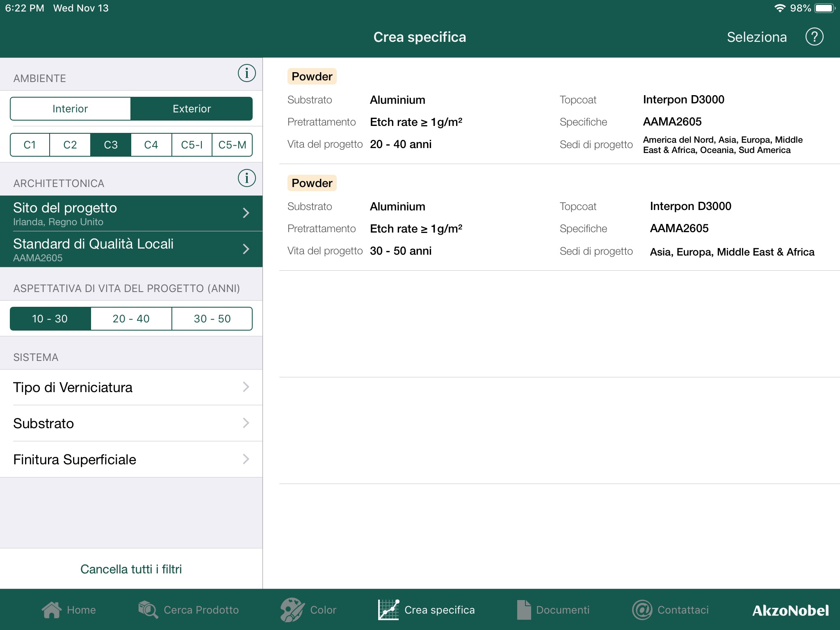Open the Contattaci tab label

pyautogui.click(x=683, y=610)
